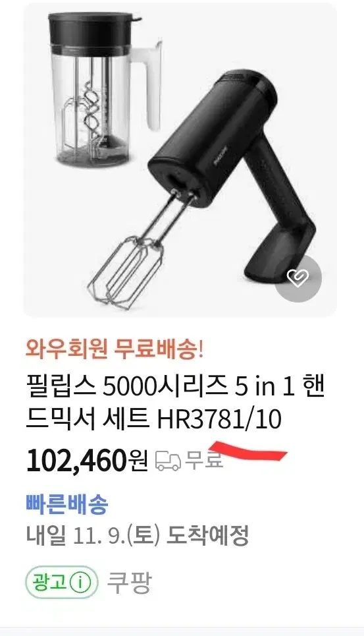Tap the heart wishlist icon on product image
364x636 pixels.
[298, 278]
